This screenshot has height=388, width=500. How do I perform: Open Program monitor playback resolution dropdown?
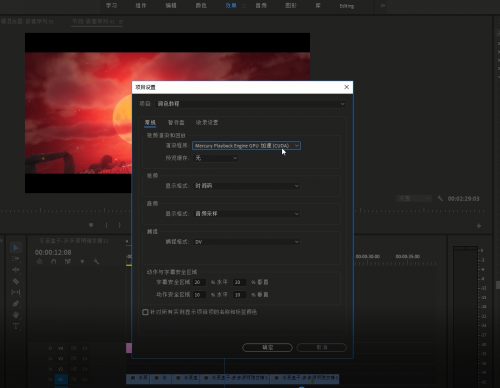coord(414,199)
